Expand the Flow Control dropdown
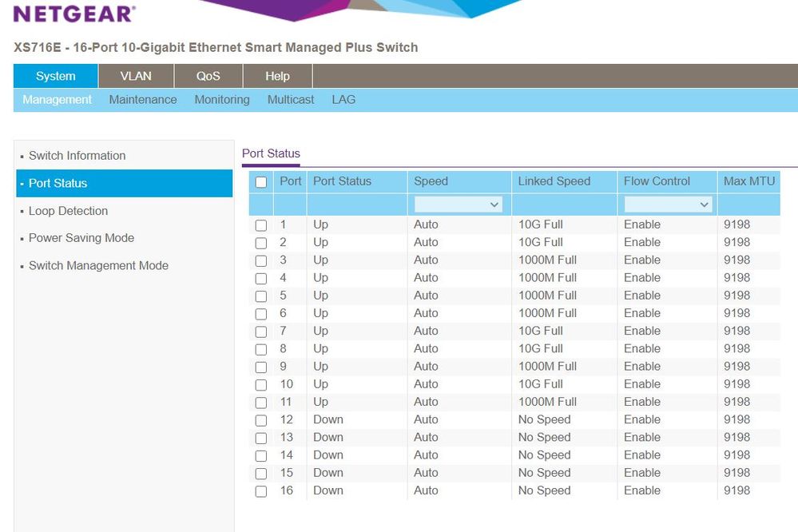Viewport: 798px width, 532px height. [x=668, y=204]
